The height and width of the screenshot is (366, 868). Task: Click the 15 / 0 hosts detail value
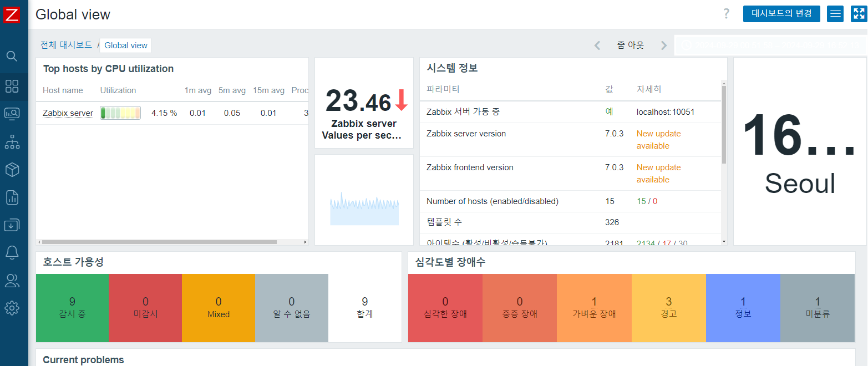(647, 201)
